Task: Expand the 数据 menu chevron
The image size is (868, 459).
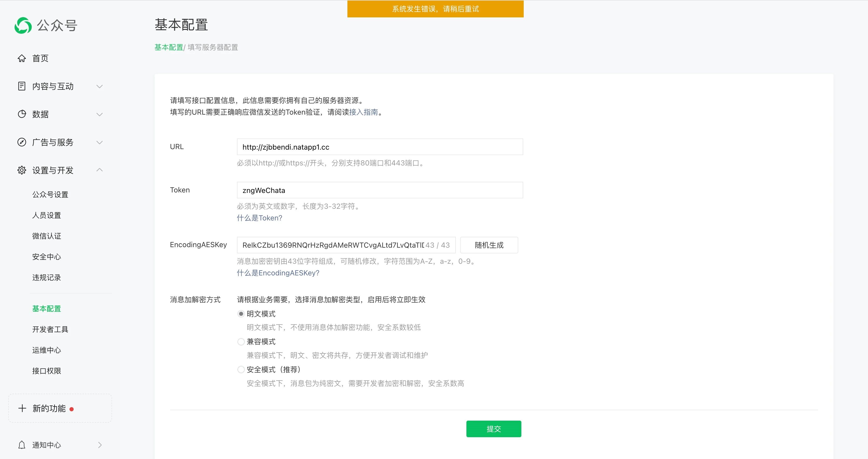Action: tap(99, 114)
